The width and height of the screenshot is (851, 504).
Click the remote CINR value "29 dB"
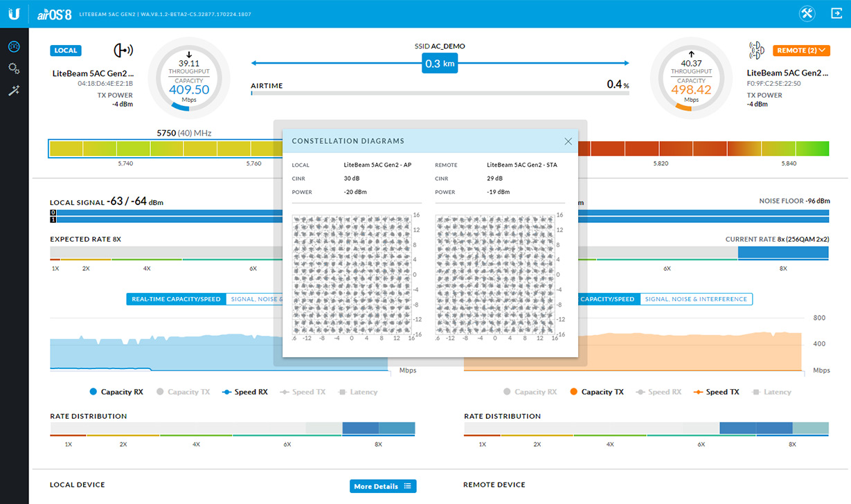pyautogui.click(x=496, y=179)
